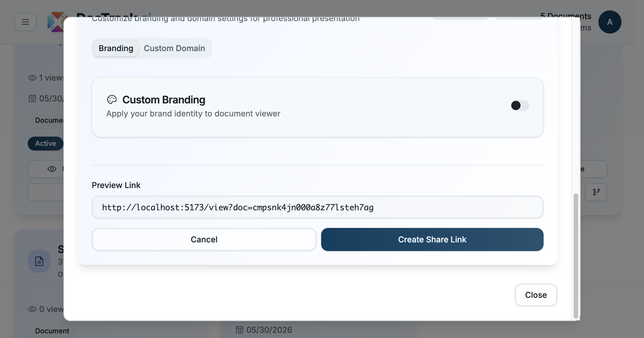Toggle the Custom Branding switch
The width and height of the screenshot is (644, 338).
tap(520, 105)
